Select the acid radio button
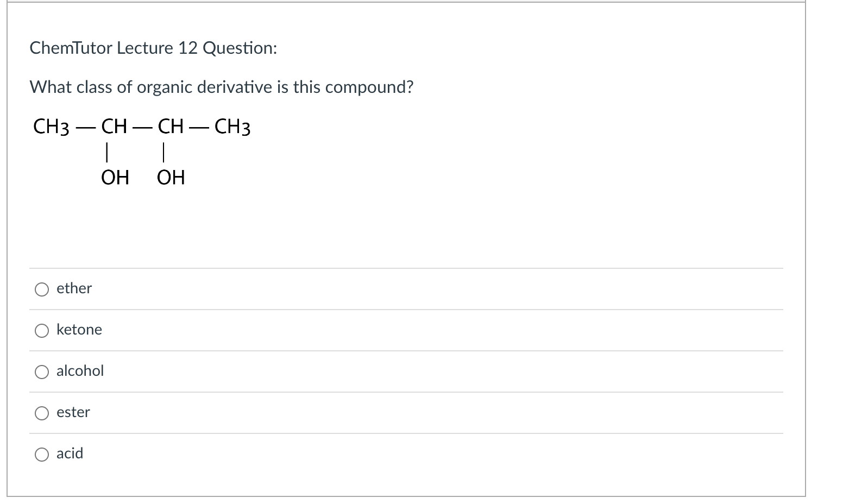843x504 pixels. pos(41,454)
